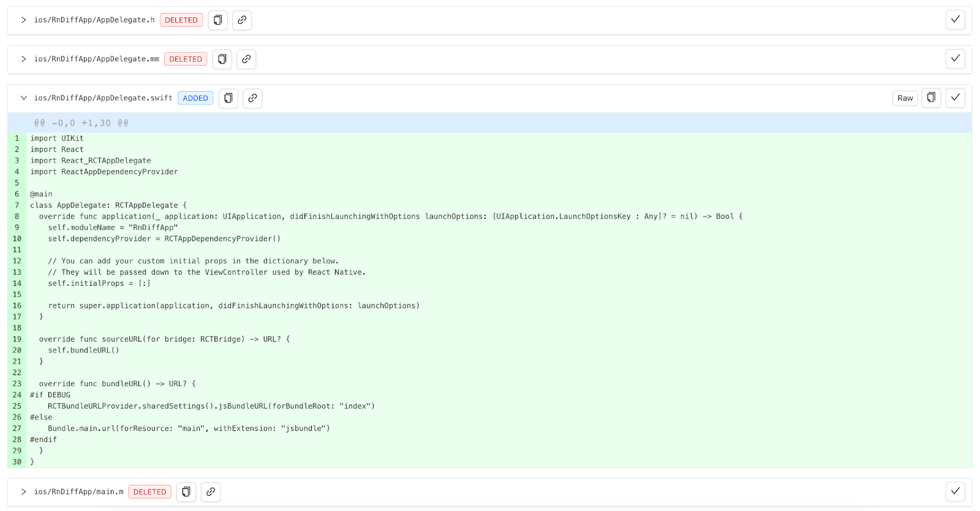
Task: Copy file path of AppDelegate.swift
Action: click(x=228, y=99)
